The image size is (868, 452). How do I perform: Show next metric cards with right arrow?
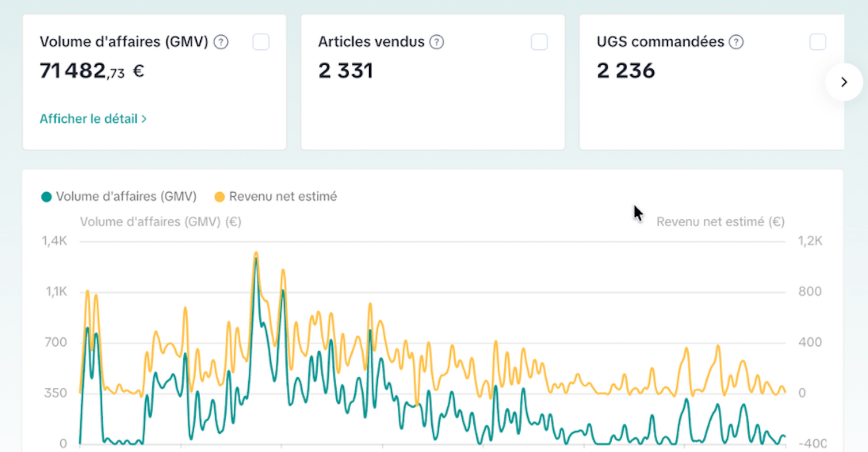click(844, 82)
